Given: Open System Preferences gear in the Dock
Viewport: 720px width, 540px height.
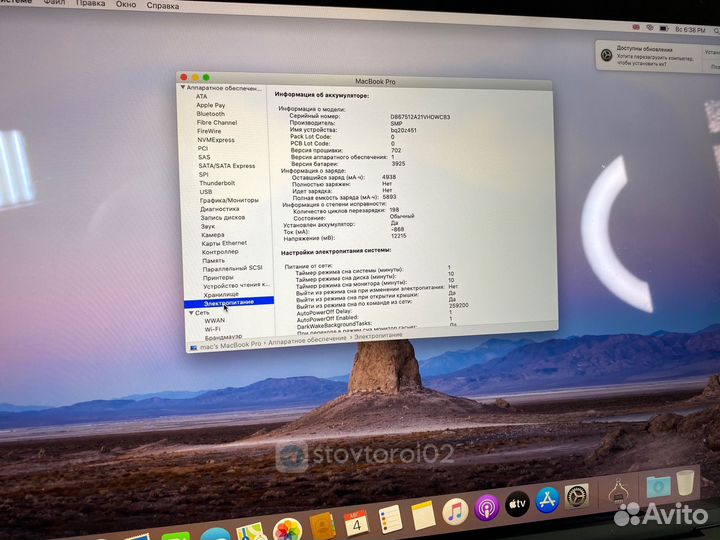Looking at the screenshot, I should 577,496.
